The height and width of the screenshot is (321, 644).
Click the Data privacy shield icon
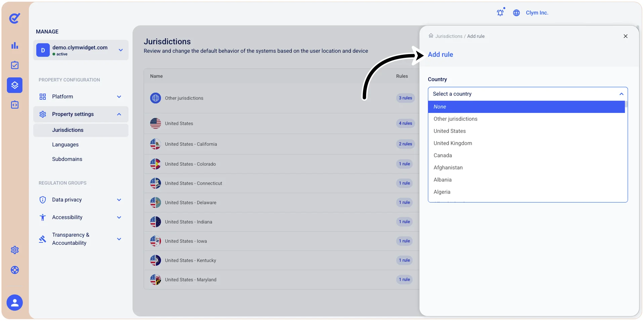coord(43,200)
